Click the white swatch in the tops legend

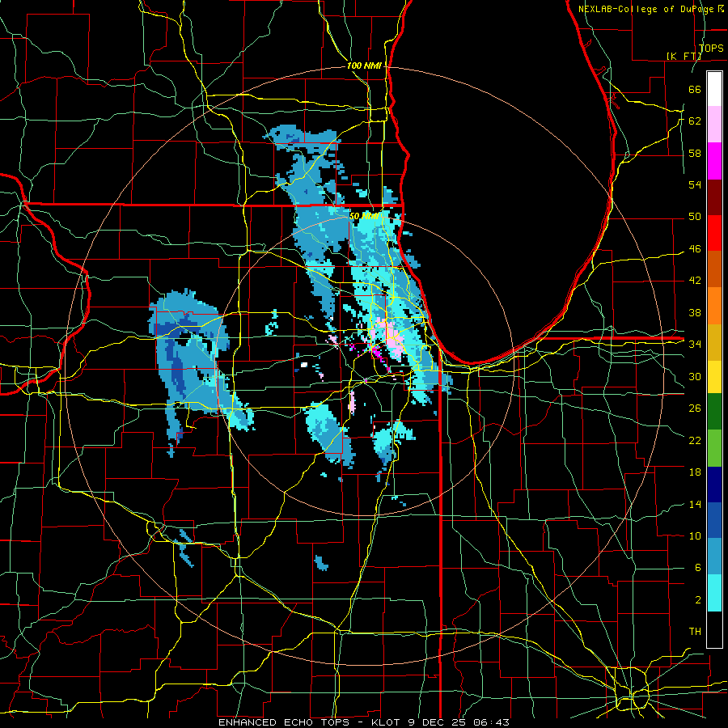point(714,89)
